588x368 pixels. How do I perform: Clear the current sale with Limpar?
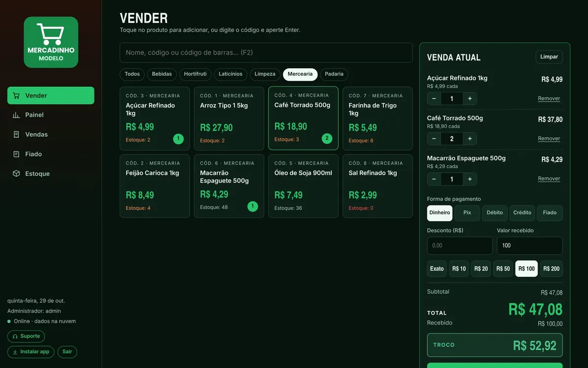[549, 57]
